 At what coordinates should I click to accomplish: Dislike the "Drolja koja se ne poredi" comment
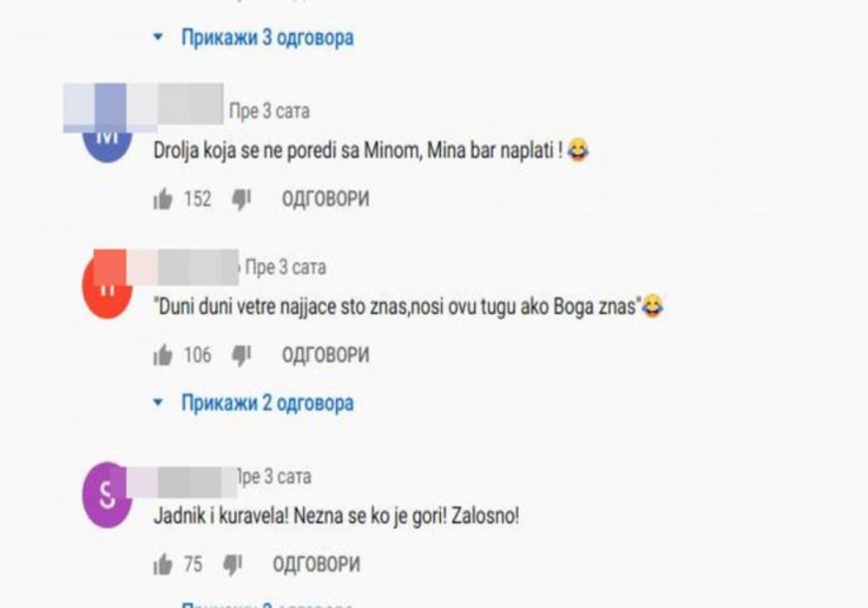pyautogui.click(x=241, y=199)
